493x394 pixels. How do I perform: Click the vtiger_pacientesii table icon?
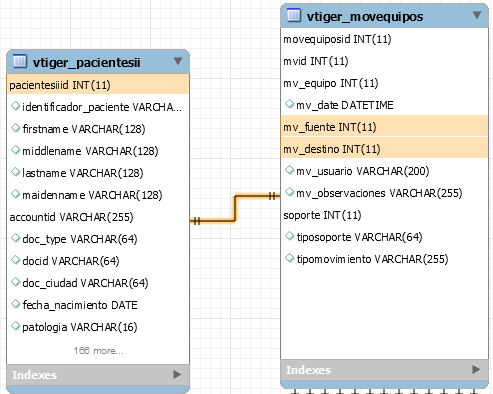click(x=20, y=61)
